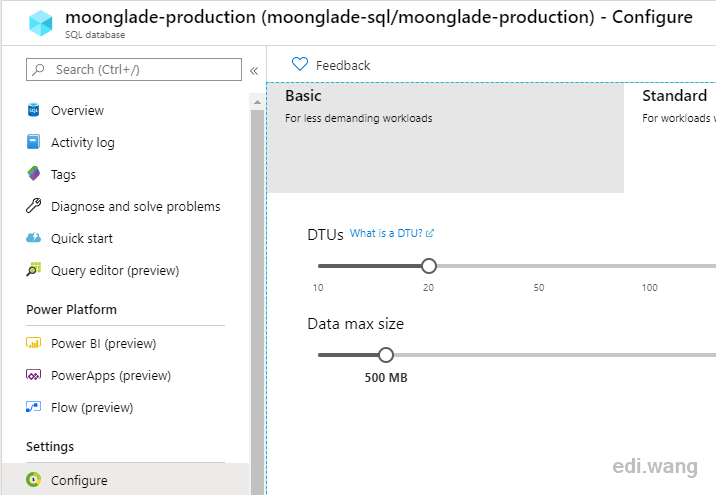This screenshot has width=716, height=495.
Task: Click the Configure gauge icon
Action: point(33,479)
